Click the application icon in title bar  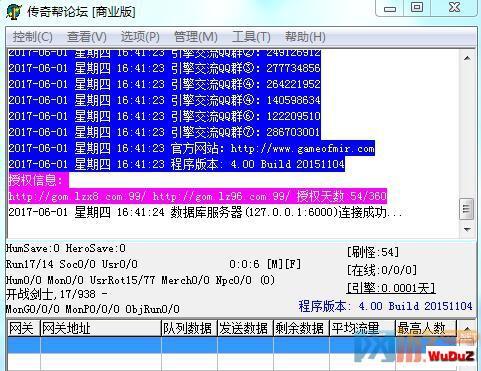(x=14, y=12)
